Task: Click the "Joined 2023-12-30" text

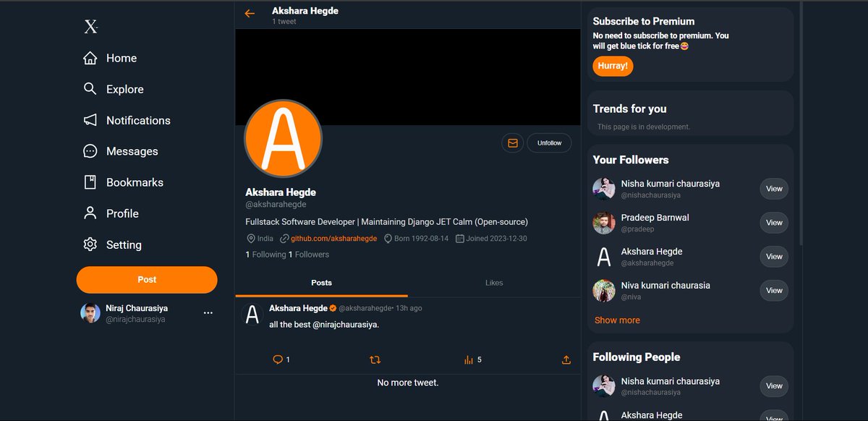Action: [x=496, y=239]
